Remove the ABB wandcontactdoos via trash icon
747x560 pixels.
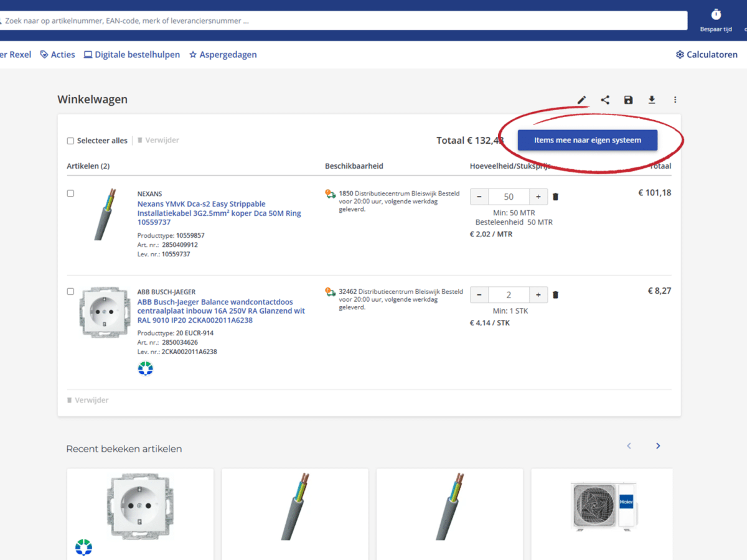[x=555, y=294]
